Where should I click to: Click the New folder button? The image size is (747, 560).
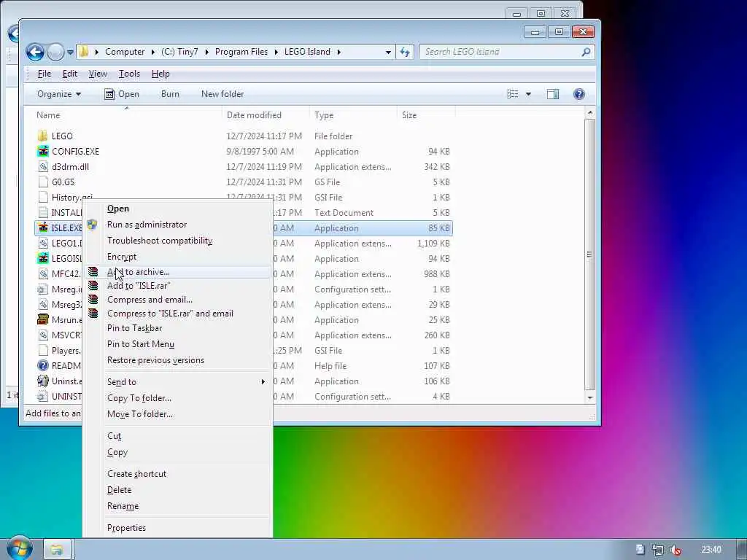[222, 94]
